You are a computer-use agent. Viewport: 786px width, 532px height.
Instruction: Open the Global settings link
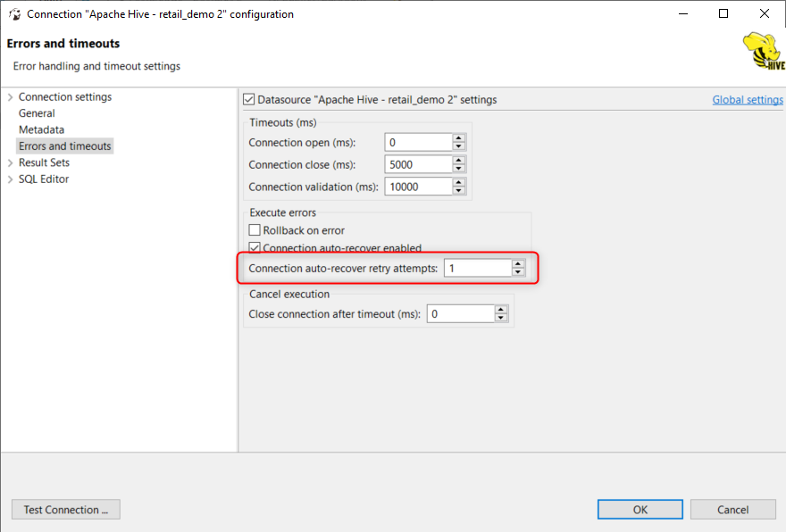point(747,99)
